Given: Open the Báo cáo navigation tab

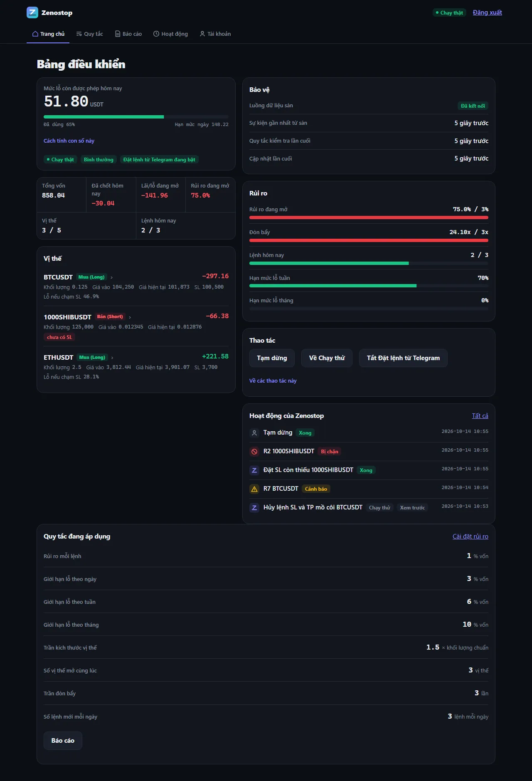Looking at the screenshot, I should 128,34.
